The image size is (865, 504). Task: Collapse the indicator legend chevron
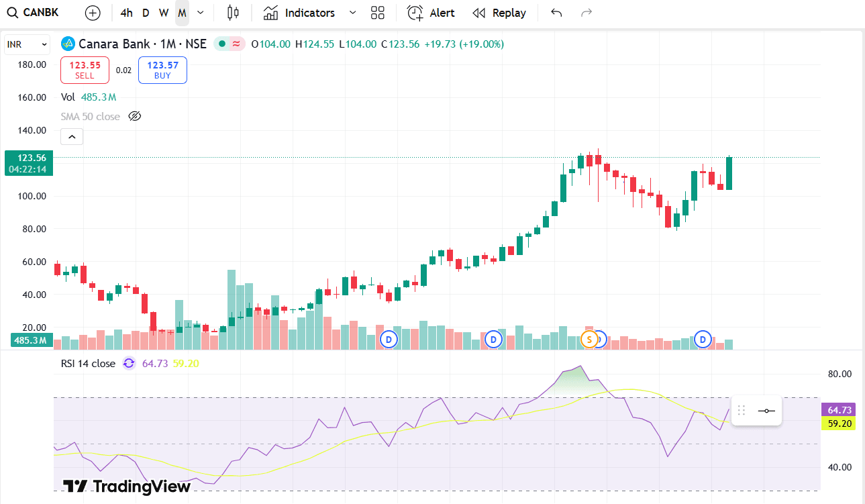[x=71, y=137]
